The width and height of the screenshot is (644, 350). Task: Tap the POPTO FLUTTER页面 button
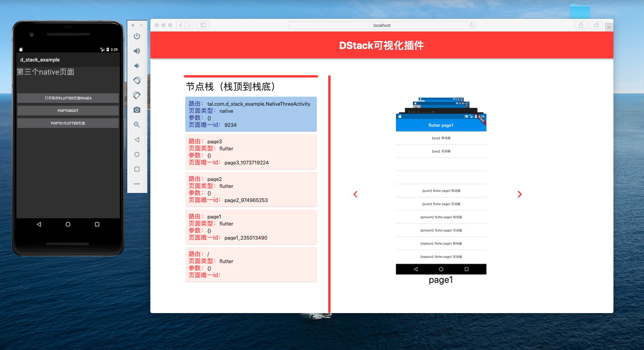point(68,123)
